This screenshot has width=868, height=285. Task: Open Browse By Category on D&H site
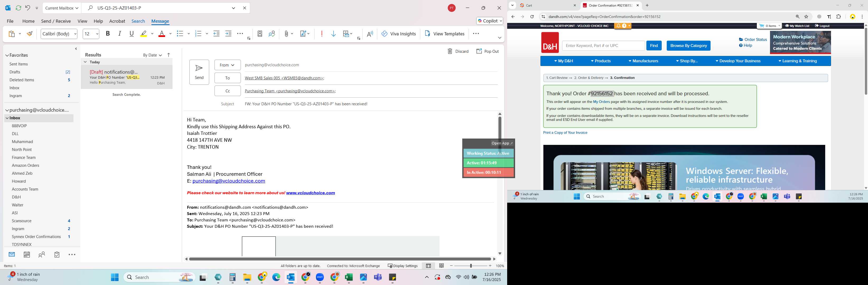pos(688,46)
